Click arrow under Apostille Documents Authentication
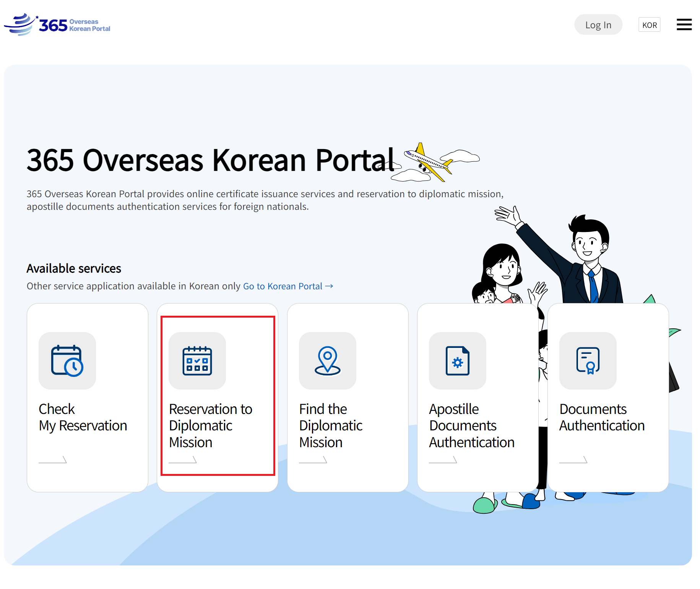 [443, 459]
